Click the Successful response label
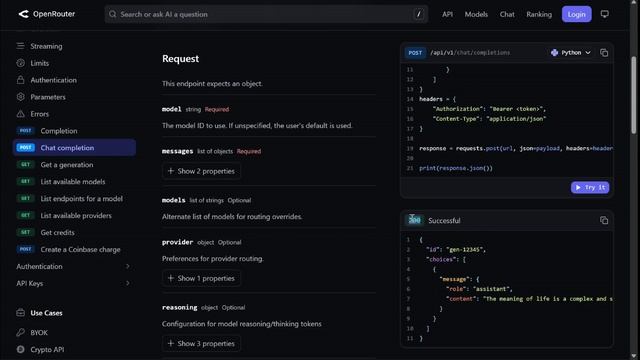This screenshot has width=640, height=360. tap(444, 220)
